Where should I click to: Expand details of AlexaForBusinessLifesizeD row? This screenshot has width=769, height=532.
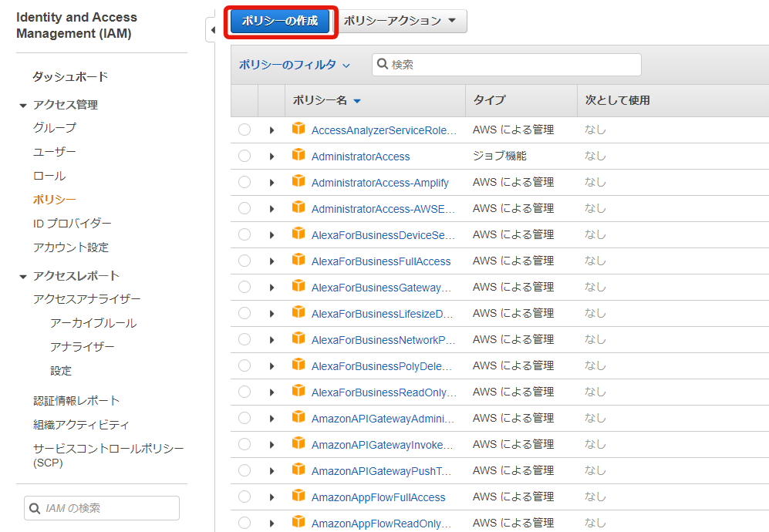tap(272, 314)
